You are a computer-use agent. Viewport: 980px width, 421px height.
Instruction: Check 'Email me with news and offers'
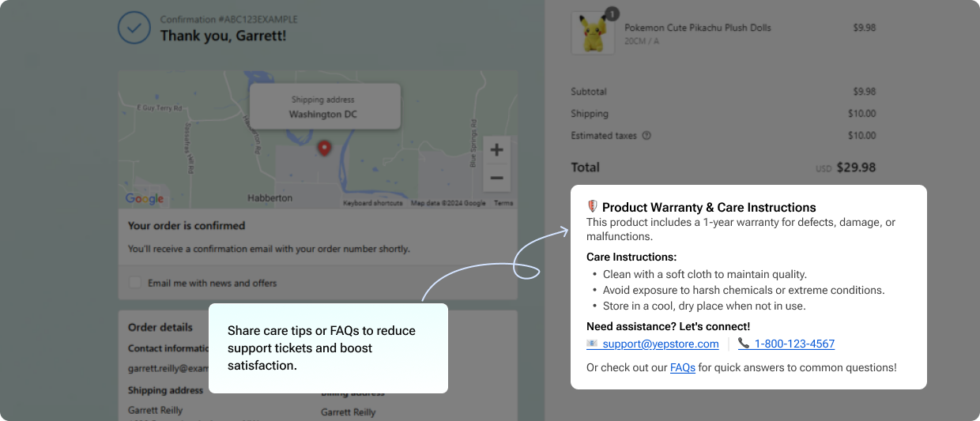click(135, 282)
